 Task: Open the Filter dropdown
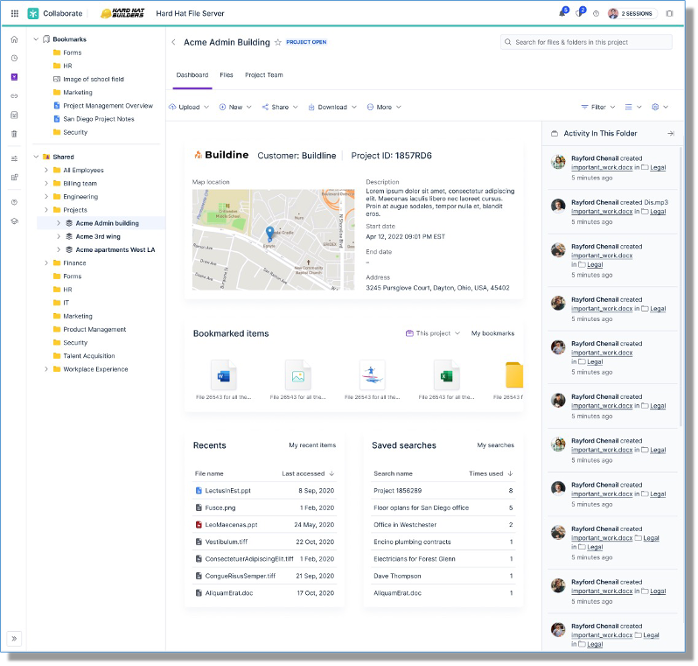pyautogui.click(x=597, y=107)
